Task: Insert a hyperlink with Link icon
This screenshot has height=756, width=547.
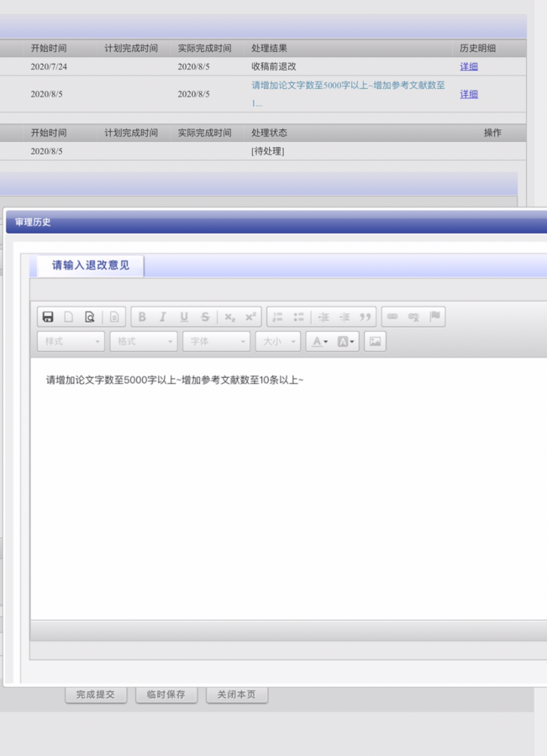Action: (392, 317)
